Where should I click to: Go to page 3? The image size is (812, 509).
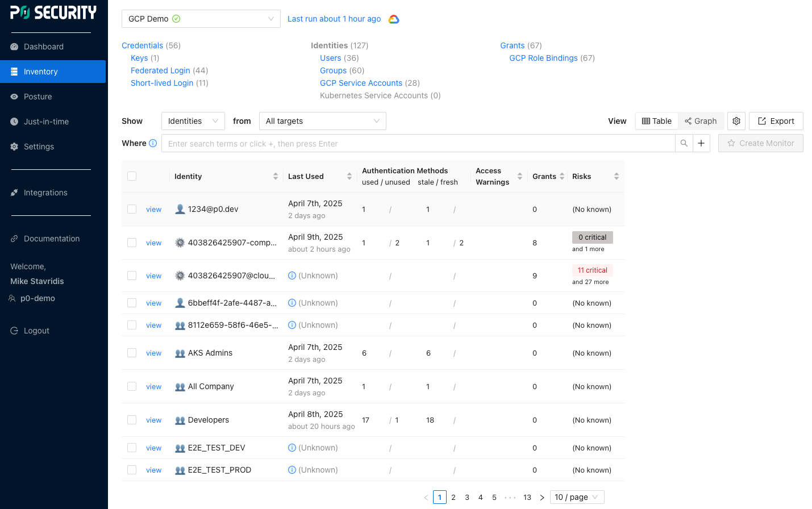coord(467,497)
